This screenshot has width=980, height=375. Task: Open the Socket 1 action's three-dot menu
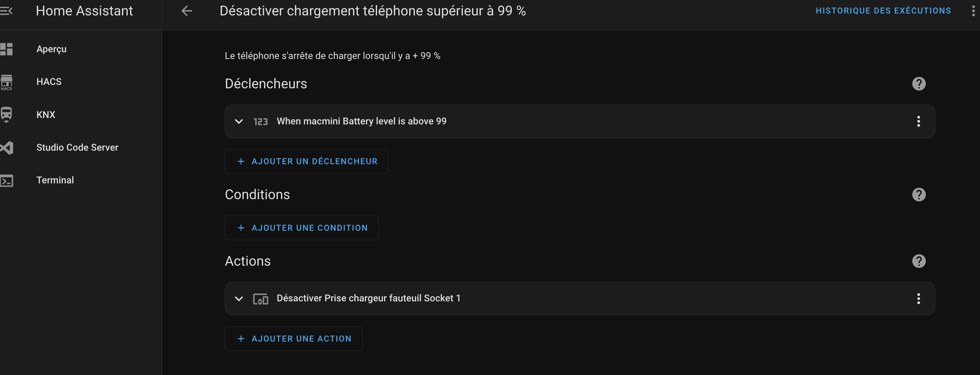pos(918,299)
